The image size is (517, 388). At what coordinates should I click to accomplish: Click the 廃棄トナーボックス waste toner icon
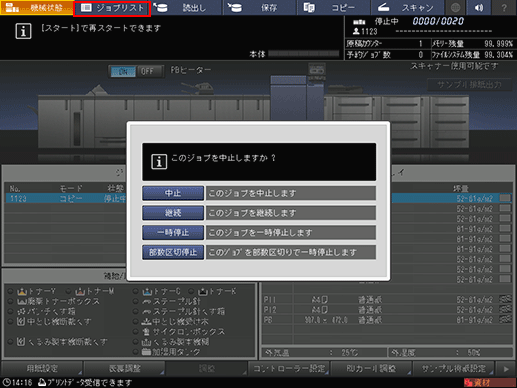22,302
